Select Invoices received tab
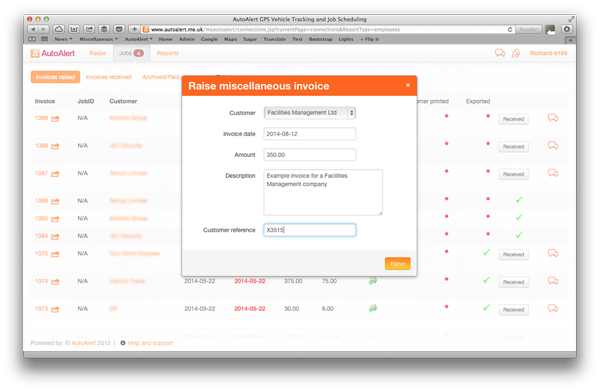Image resolution: width=600 pixels, height=391 pixels. click(x=108, y=77)
